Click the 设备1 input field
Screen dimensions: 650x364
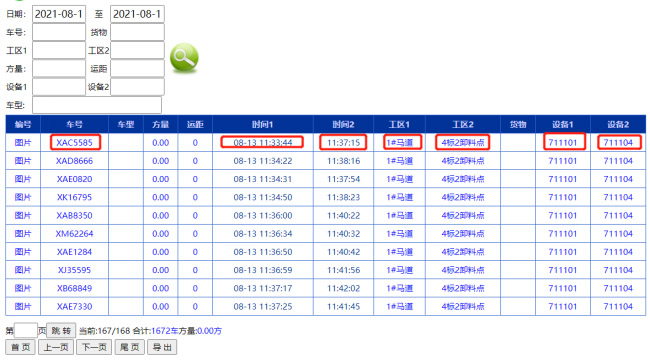pos(59,87)
